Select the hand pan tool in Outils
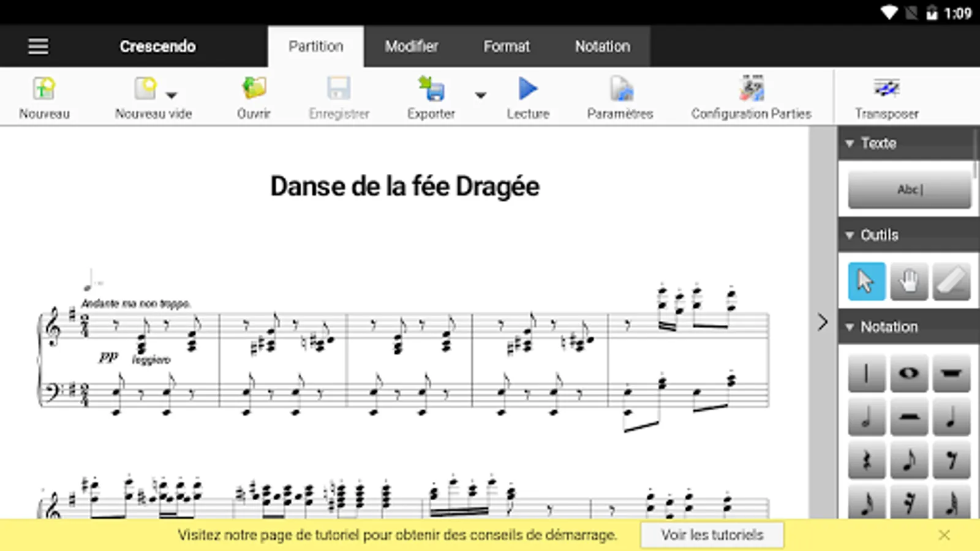This screenshot has height=551, width=980. coord(909,281)
